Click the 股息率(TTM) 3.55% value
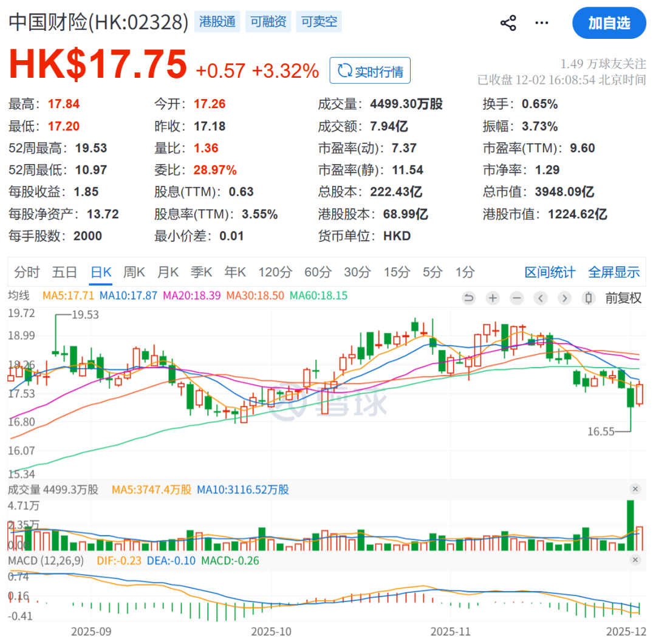The height and width of the screenshot is (644, 656). tap(260, 214)
